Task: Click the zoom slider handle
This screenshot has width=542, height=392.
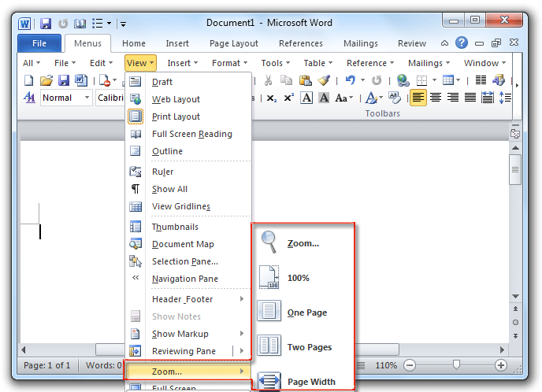Action: tap(456, 364)
